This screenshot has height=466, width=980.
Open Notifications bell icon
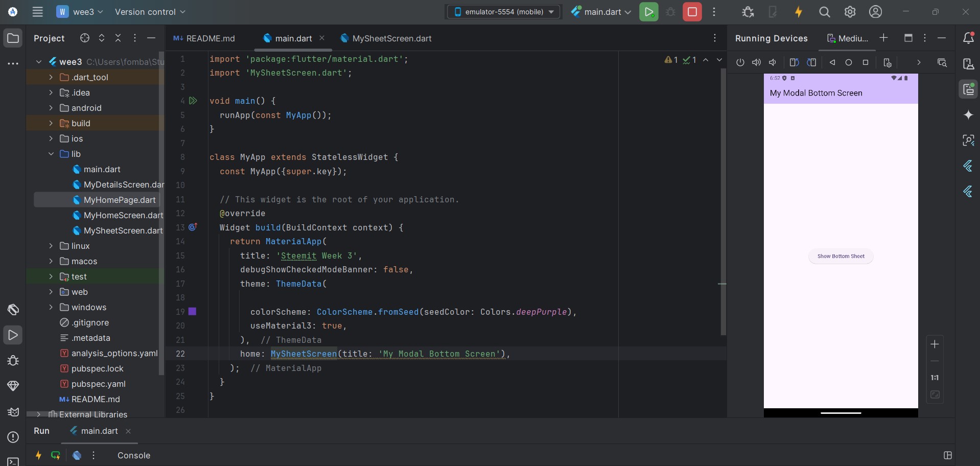pyautogui.click(x=968, y=38)
